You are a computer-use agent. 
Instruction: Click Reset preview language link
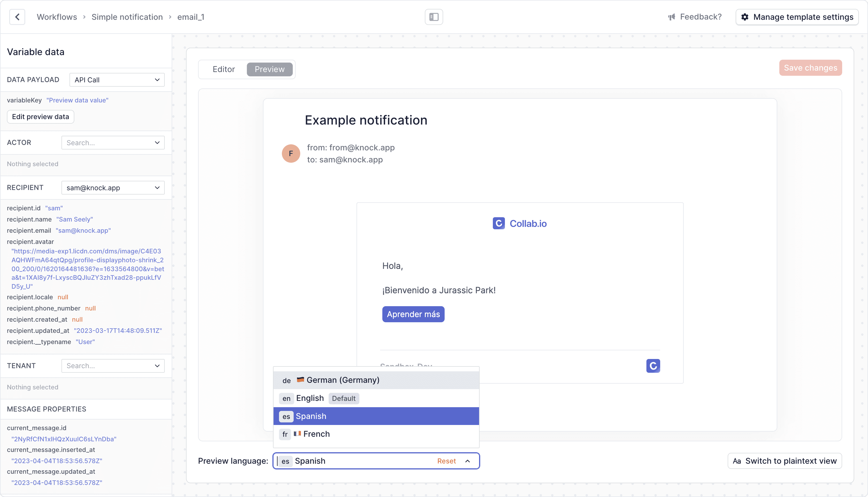pos(447,461)
